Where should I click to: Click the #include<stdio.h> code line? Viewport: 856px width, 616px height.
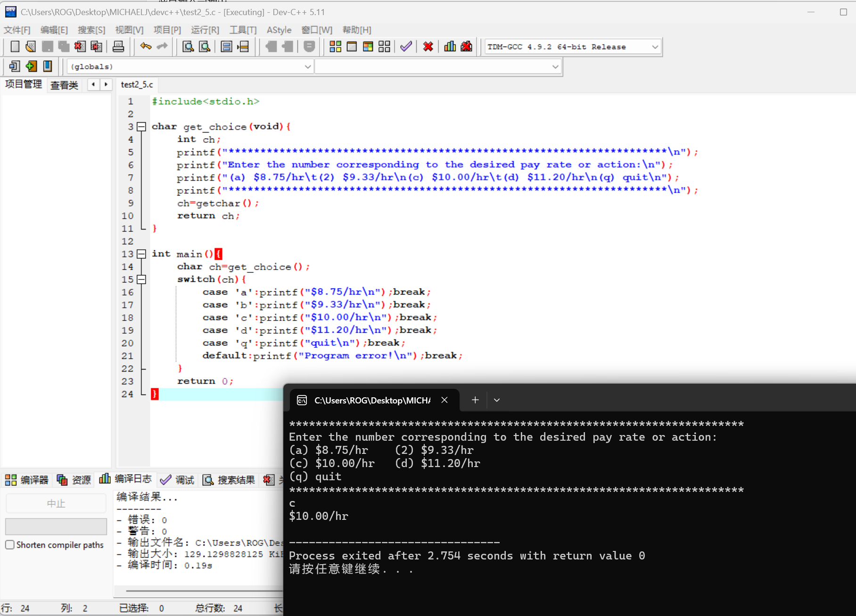click(206, 101)
